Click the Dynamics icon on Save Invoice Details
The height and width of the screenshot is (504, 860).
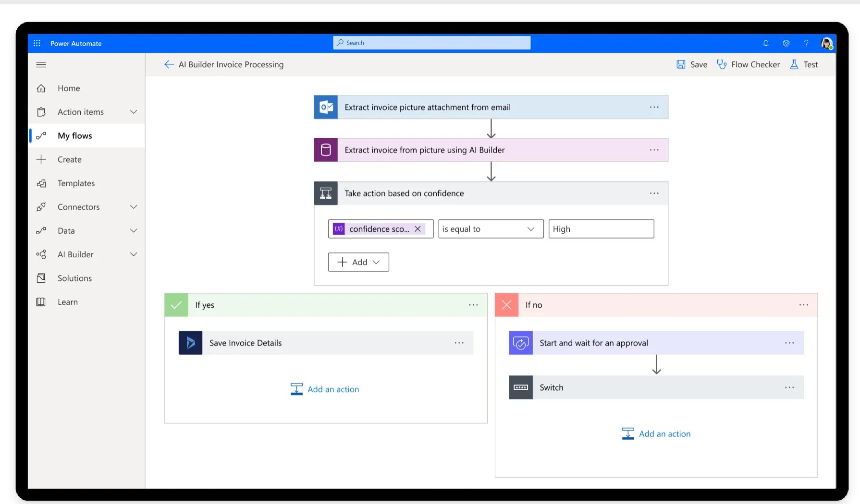[190, 343]
